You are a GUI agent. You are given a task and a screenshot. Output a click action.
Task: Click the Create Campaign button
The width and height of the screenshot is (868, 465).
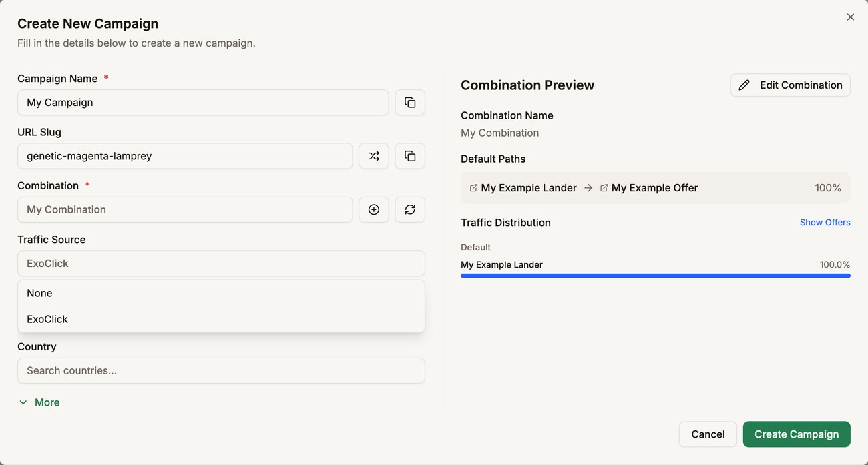(x=797, y=434)
